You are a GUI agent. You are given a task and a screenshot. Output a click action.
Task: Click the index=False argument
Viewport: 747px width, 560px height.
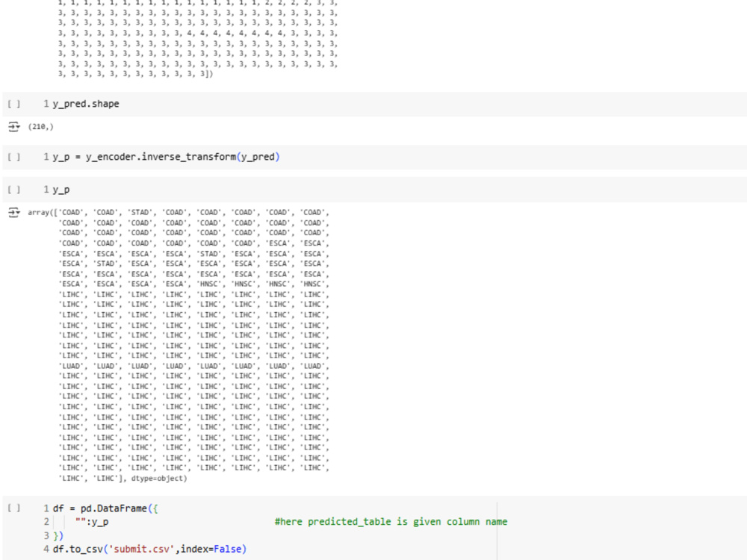pyautogui.click(x=211, y=549)
